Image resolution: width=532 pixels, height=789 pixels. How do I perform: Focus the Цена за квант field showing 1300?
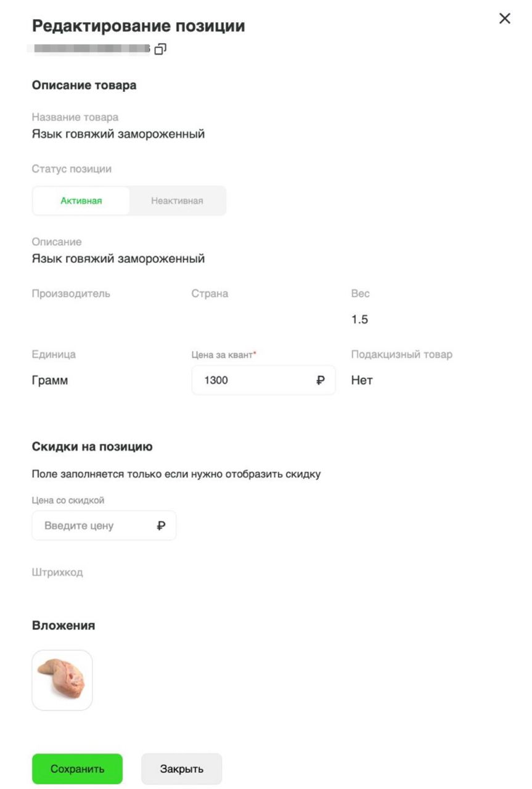point(264,380)
